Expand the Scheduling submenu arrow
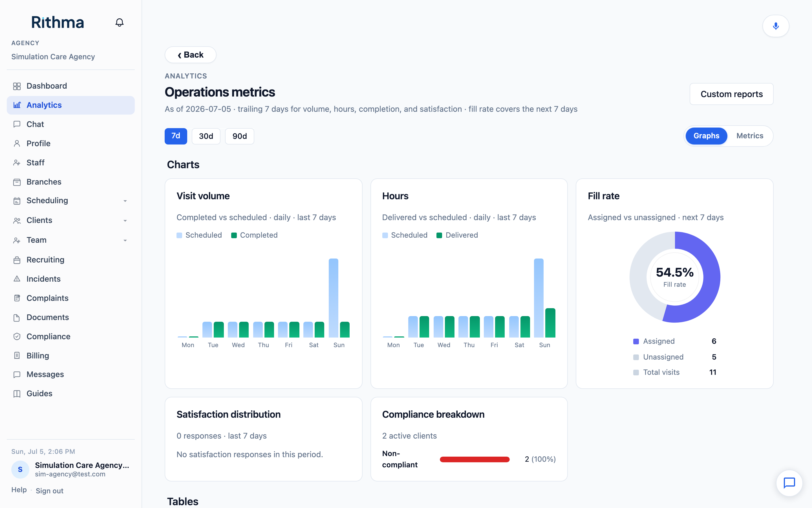812x508 pixels. 125,201
